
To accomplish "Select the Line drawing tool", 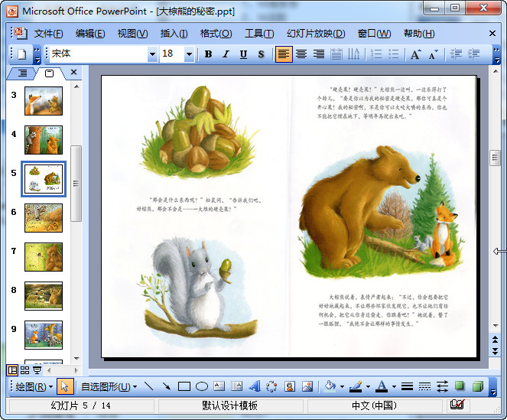I will point(149,386).
